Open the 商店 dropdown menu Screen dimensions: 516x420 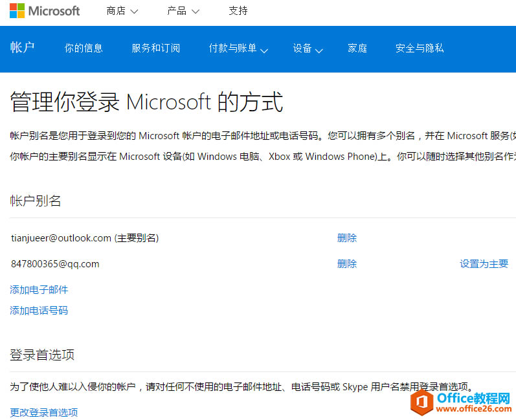click(x=122, y=11)
